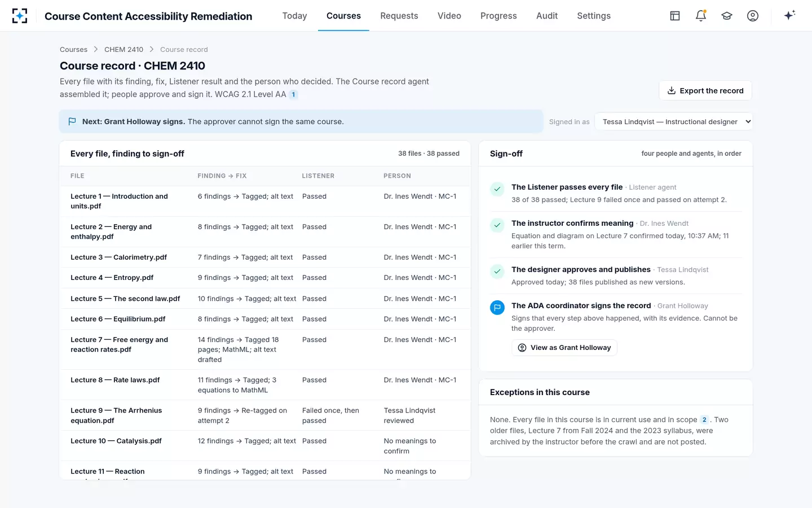Select Lecture 1 — Introduction and units.pdf
Screen dimensions: 812x508
264,202
